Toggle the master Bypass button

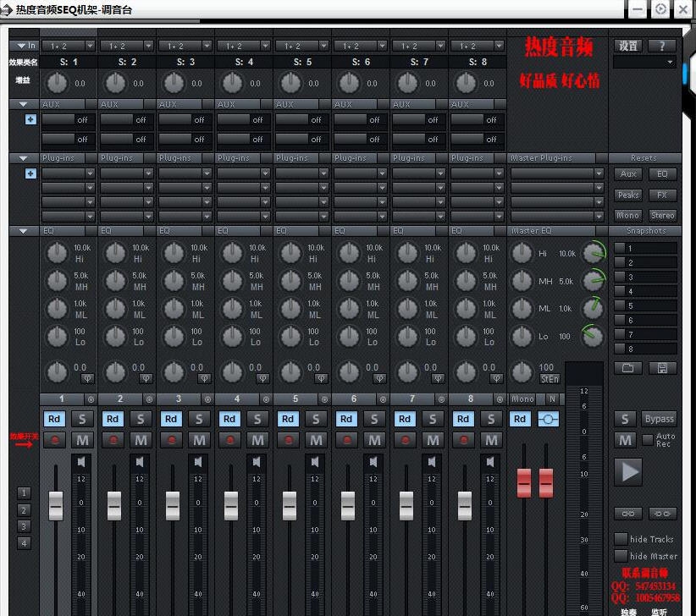(658, 419)
